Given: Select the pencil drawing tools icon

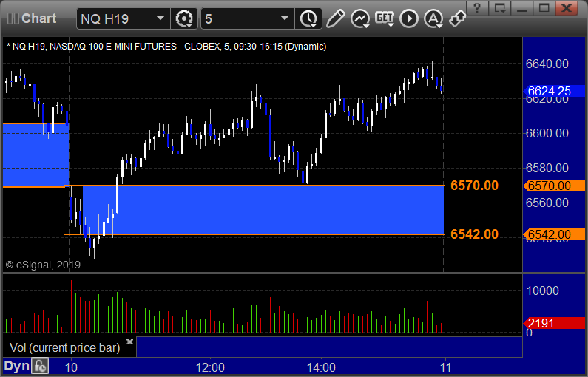Looking at the screenshot, I should click(335, 18).
